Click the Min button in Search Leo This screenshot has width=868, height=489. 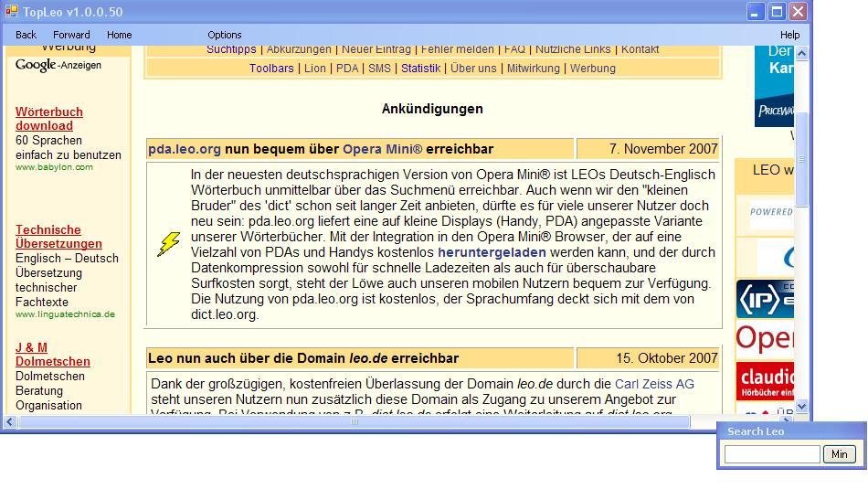tap(839, 454)
